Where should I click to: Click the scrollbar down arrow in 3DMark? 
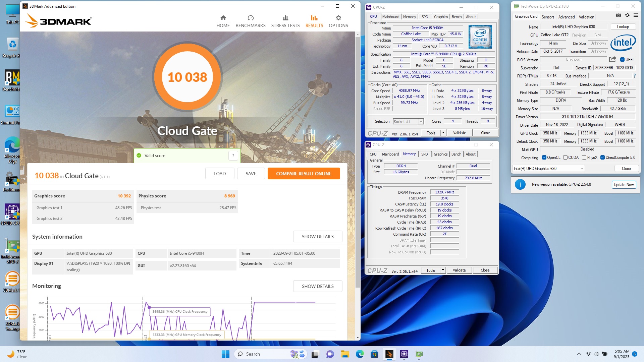358,338
